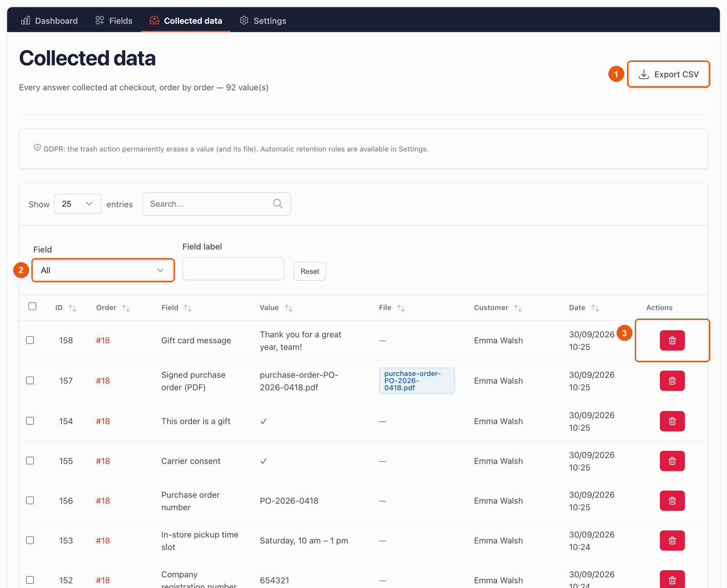
Task: Sort by File column arrows
Action: coord(401,308)
